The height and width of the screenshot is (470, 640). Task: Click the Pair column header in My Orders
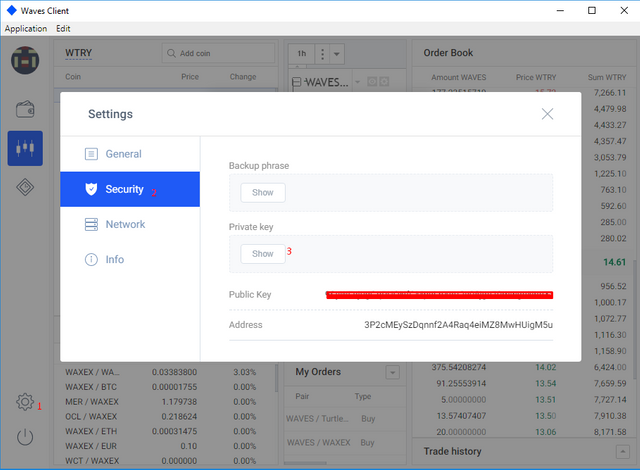coord(302,396)
